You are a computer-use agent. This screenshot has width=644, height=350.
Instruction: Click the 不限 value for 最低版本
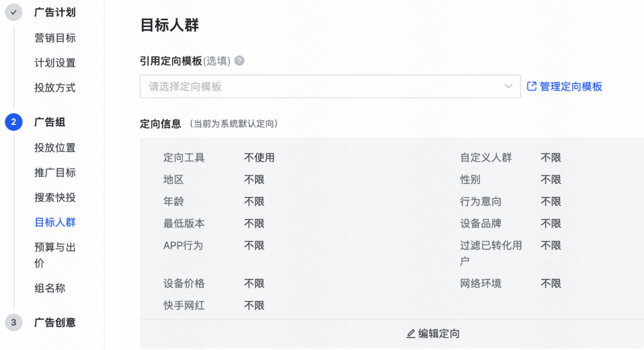[x=254, y=224]
